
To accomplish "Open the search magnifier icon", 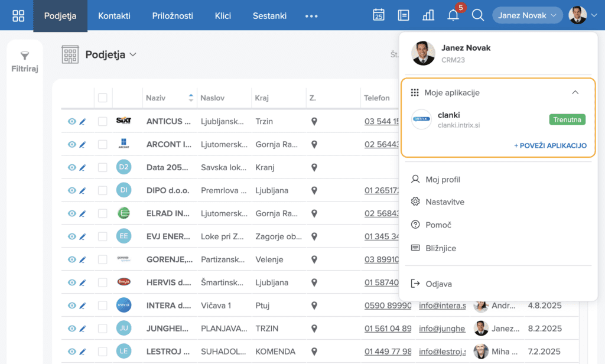I will [478, 15].
